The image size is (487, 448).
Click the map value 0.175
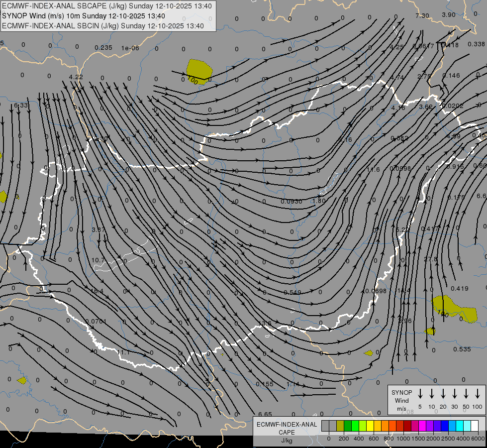456,198
